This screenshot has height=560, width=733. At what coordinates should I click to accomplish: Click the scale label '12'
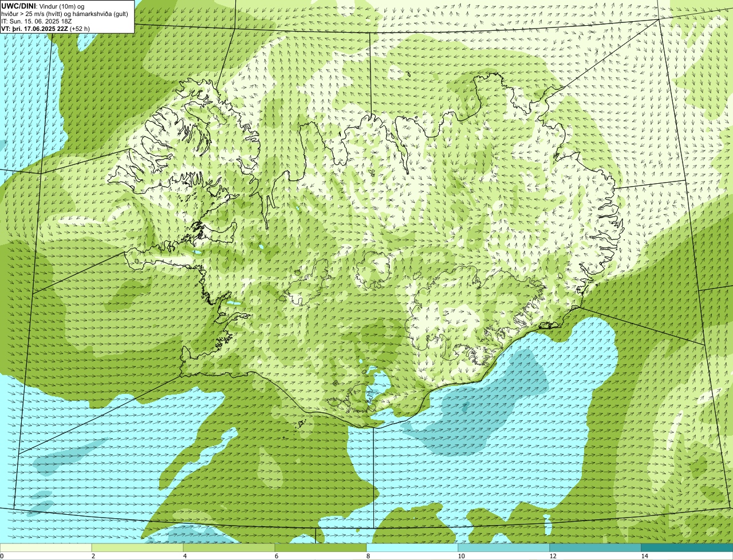click(x=553, y=556)
